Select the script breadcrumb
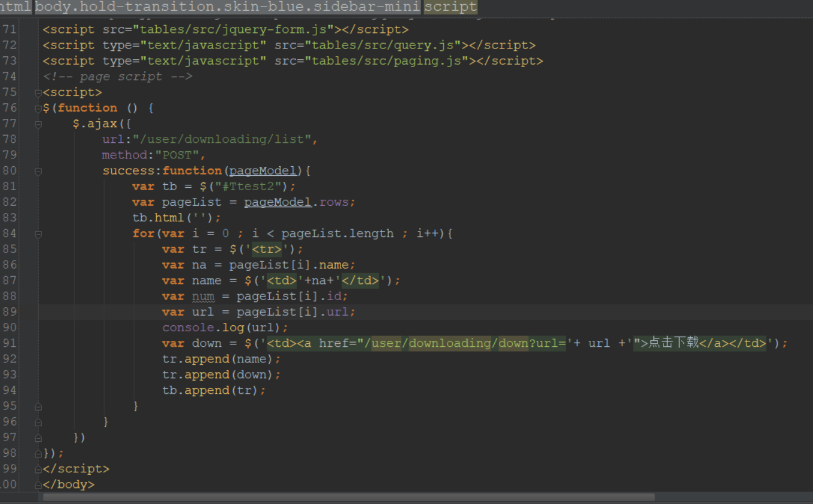This screenshot has height=504, width=813. pos(450,7)
